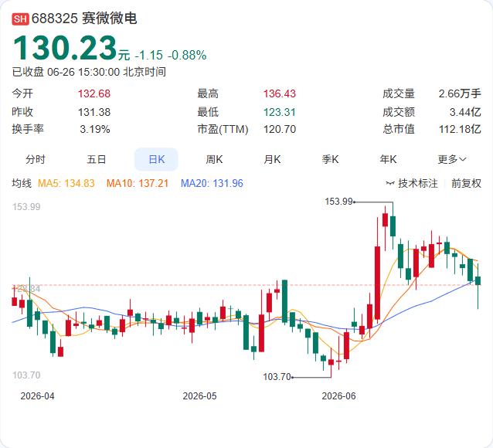Click the 昨收 value 131.38
Image resolution: width=493 pixels, height=448 pixels.
coord(94,112)
